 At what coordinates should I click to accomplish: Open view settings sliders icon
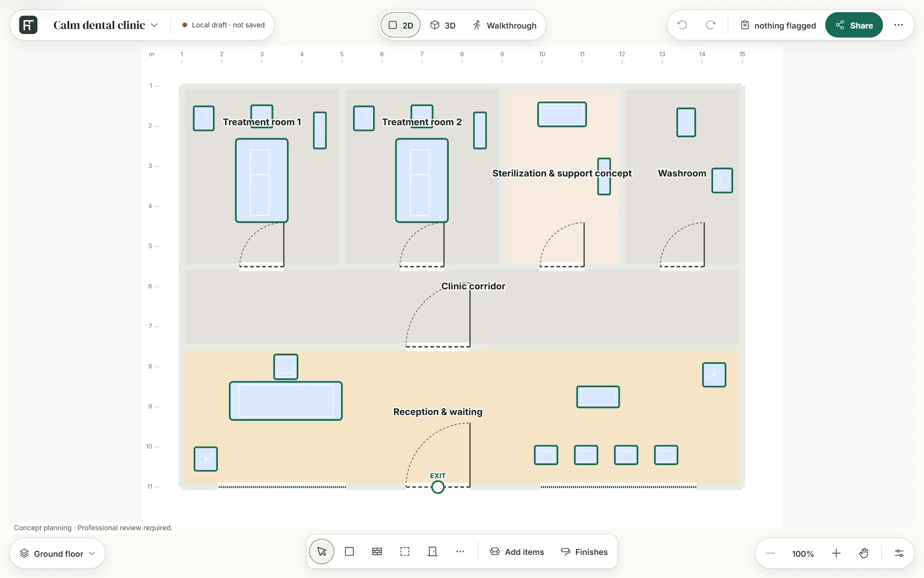click(x=899, y=553)
